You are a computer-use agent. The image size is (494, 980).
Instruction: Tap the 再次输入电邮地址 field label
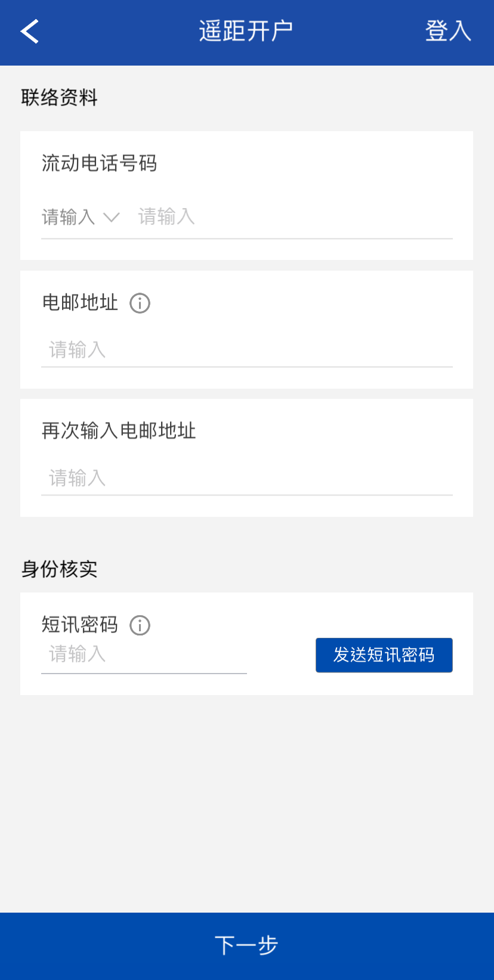[x=119, y=430]
